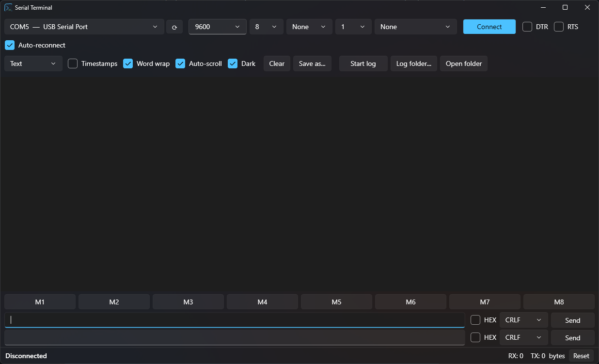Click the Open folder button
This screenshot has height=364, width=599.
click(x=464, y=63)
